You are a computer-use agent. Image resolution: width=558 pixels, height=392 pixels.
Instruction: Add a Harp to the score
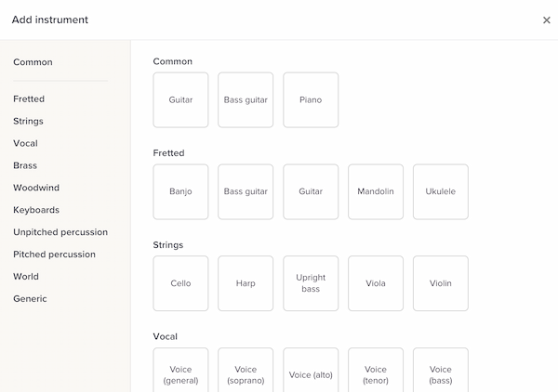[246, 283]
